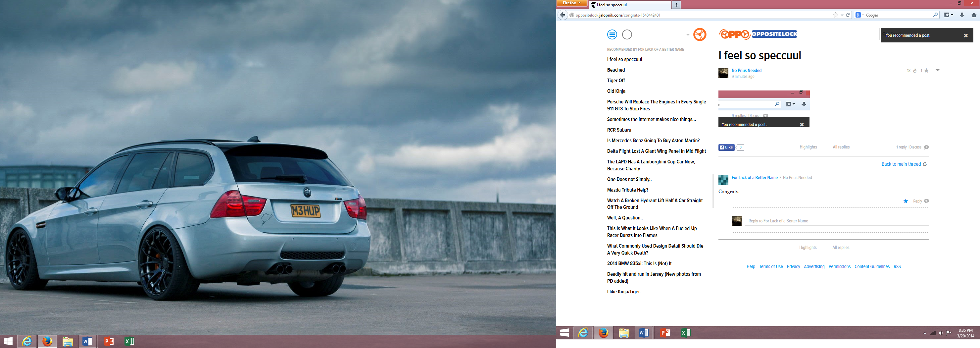This screenshot has width=980, height=348.
Task: Toggle the blue star on Congrats reply
Action: (906, 201)
